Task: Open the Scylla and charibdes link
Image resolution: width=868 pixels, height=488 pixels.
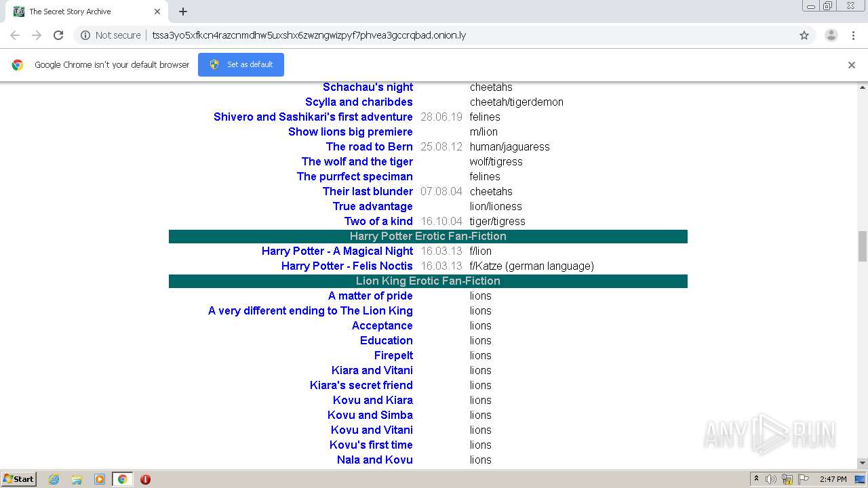Action: tap(359, 102)
